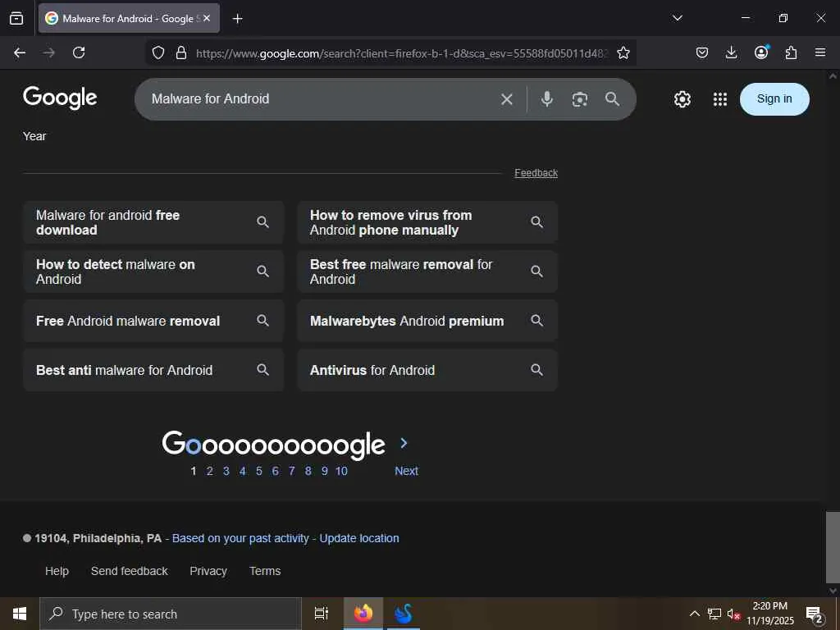Open the extensions puzzle icon
This screenshot has width=840, height=630.
[791, 52]
